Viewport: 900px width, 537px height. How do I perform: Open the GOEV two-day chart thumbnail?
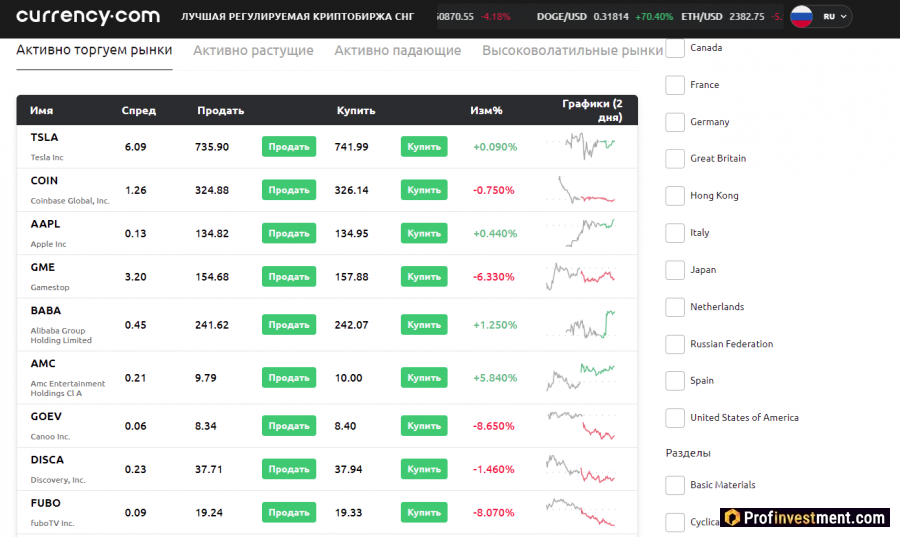click(x=581, y=425)
